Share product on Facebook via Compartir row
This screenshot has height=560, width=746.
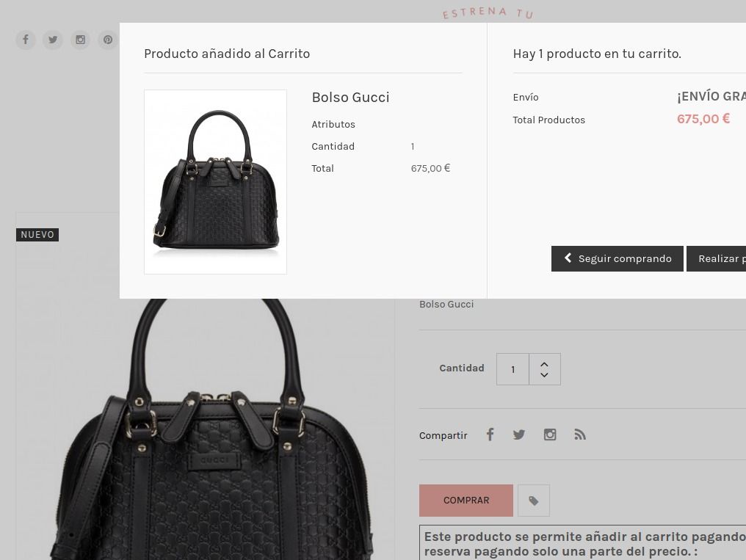click(490, 434)
